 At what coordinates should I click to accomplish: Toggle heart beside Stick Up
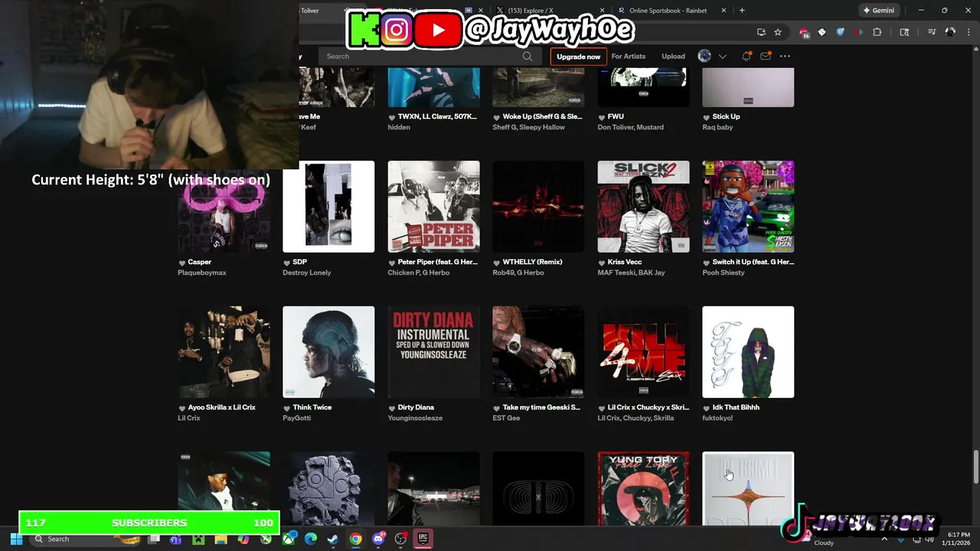click(707, 117)
